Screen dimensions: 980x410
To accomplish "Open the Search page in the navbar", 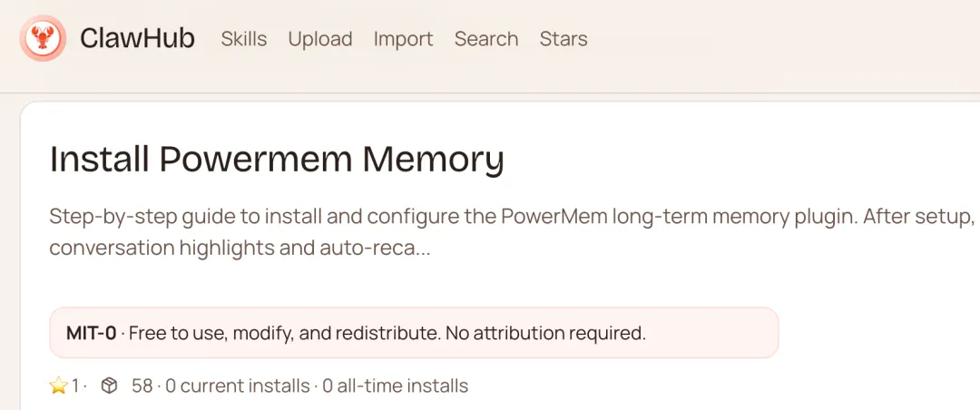I will 486,39.
